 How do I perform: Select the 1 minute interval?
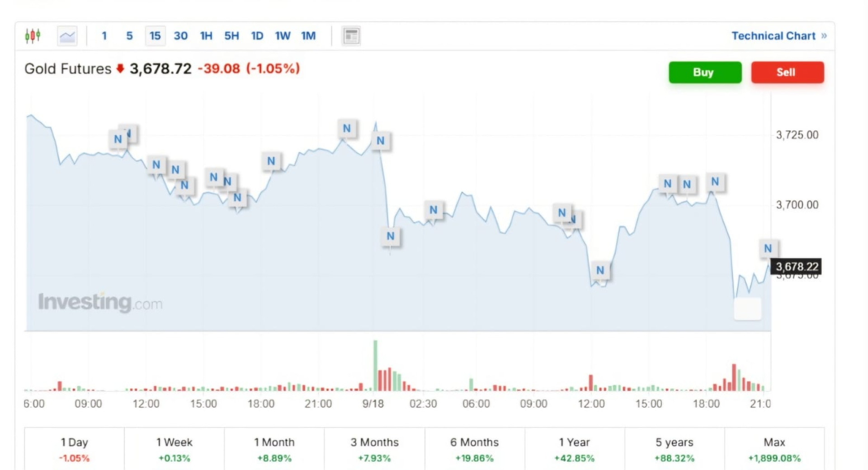coord(104,36)
